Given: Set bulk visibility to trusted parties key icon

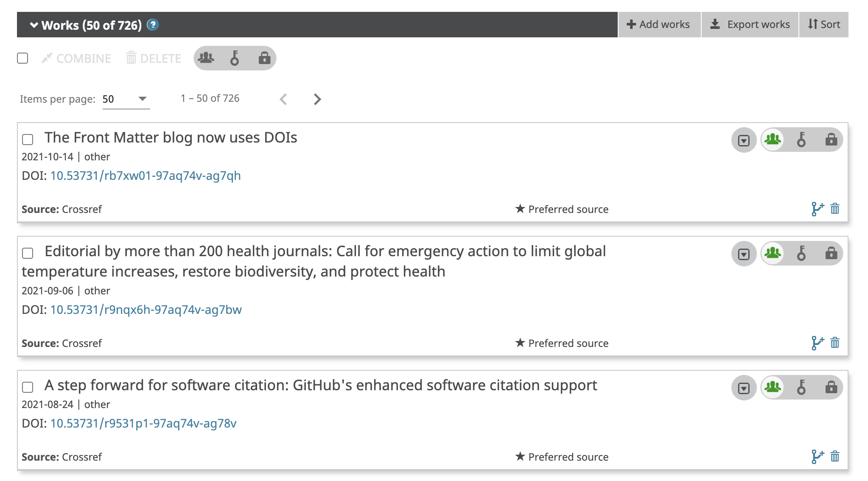Looking at the screenshot, I should click(x=235, y=58).
